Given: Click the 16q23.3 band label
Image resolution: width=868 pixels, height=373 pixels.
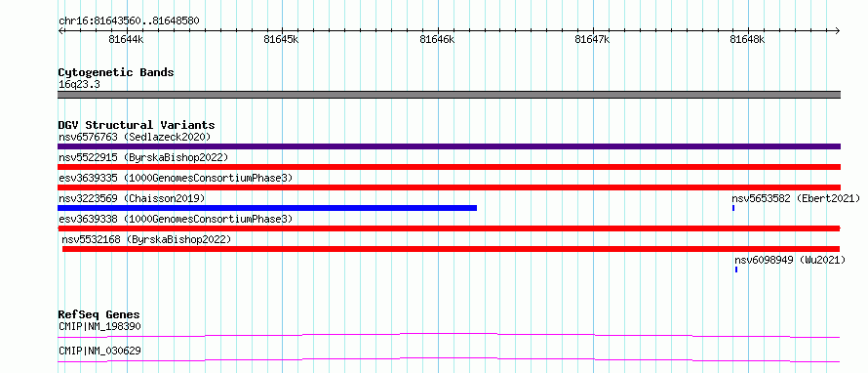Looking at the screenshot, I should (79, 85).
